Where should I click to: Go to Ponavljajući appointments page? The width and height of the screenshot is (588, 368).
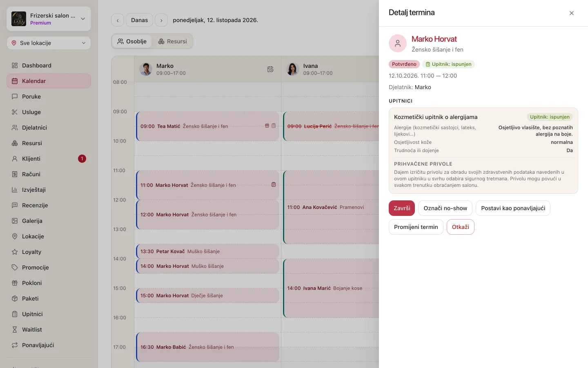[x=49, y=345]
